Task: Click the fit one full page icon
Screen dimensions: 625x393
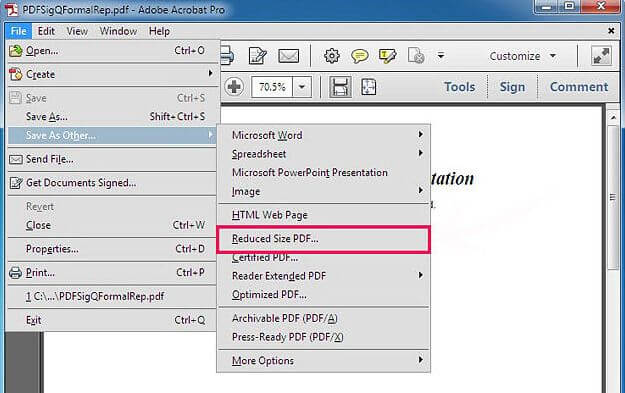Action: (x=368, y=86)
